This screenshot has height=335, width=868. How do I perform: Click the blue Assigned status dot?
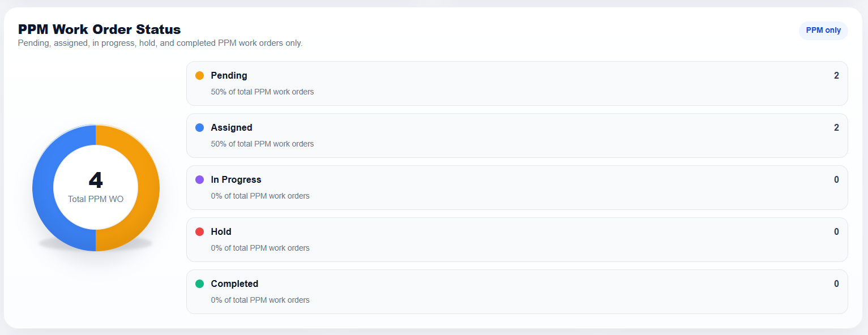point(199,127)
